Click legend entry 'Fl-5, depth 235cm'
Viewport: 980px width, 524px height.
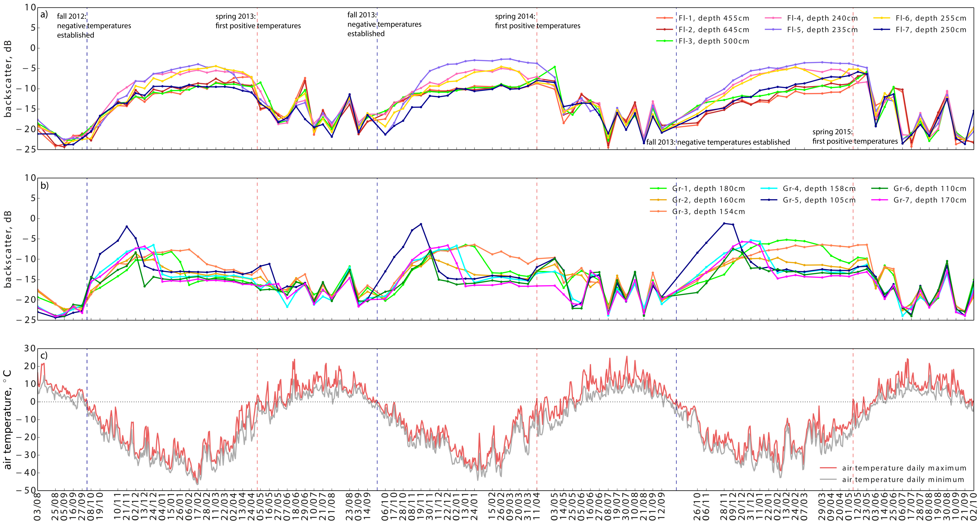point(811,29)
